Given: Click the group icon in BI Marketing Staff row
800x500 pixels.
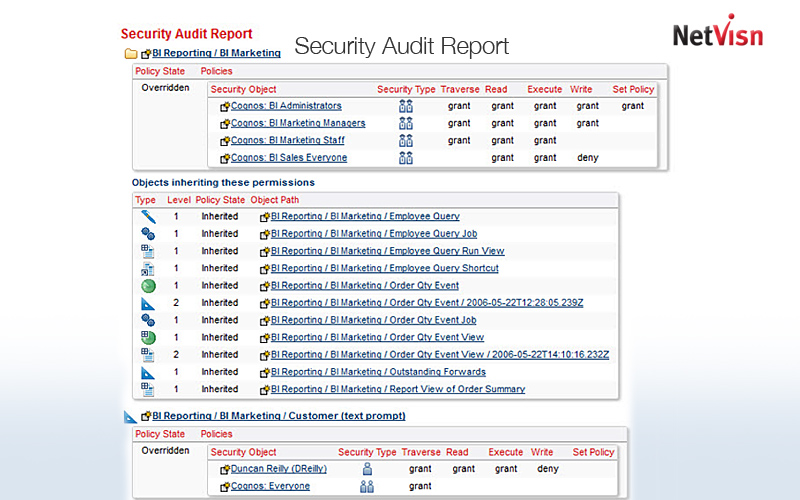Looking at the screenshot, I should coord(406,141).
